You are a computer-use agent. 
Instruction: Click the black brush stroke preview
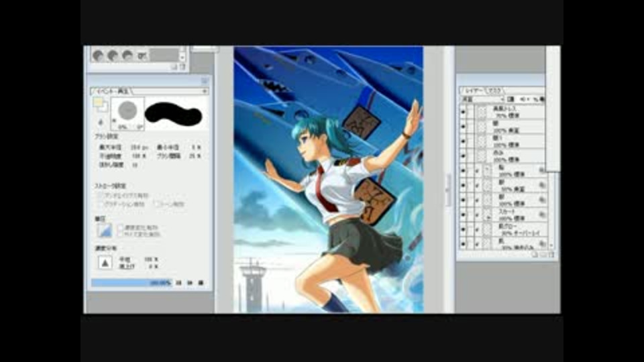(173, 114)
